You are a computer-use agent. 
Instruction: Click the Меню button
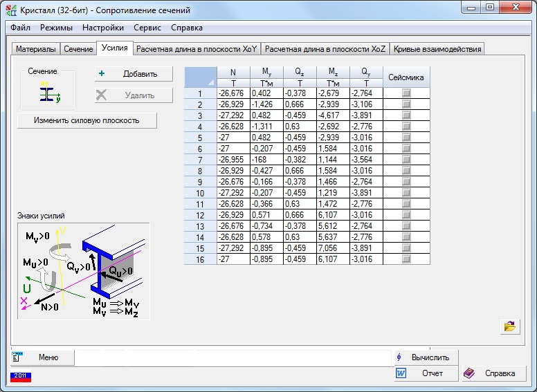[x=42, y=357]
